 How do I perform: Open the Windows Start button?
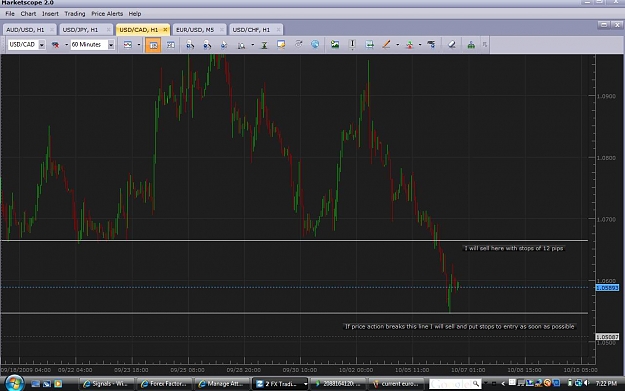tap(14, 383)
